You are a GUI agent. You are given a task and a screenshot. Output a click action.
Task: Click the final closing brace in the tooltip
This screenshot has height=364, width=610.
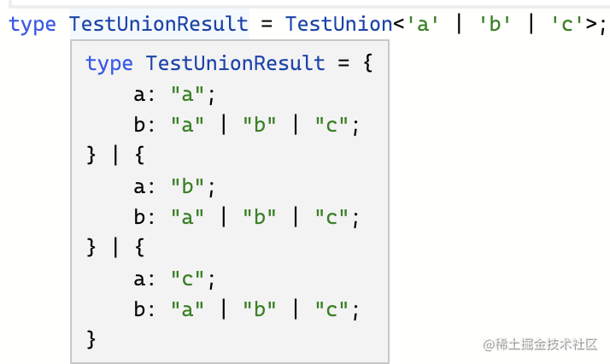92,340
